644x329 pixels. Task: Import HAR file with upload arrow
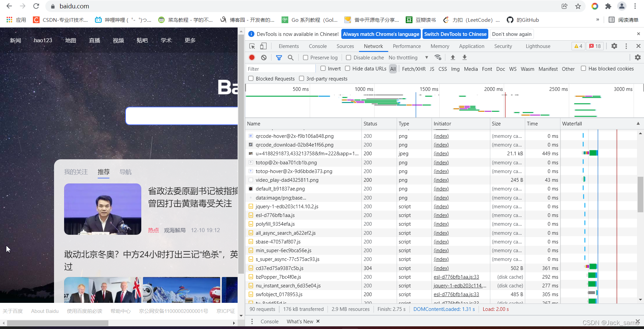pyautogui.click(x=453, y=57)
